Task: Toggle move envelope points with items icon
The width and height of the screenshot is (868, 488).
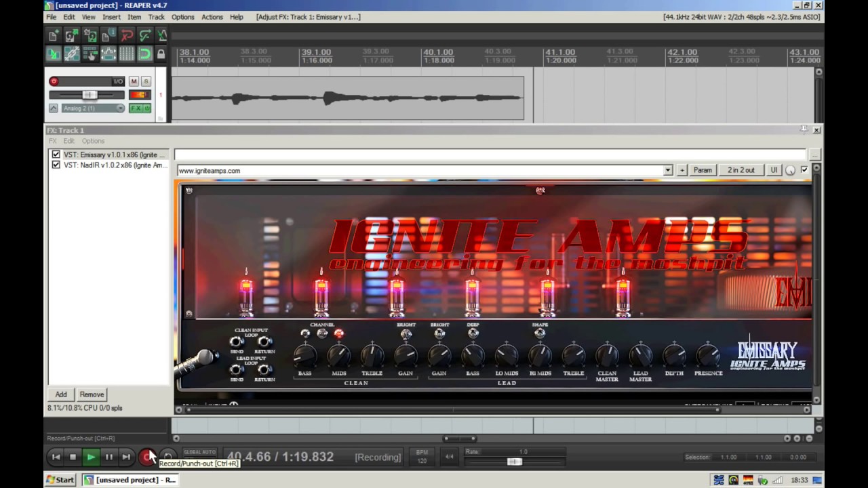Action: point(108,54)
